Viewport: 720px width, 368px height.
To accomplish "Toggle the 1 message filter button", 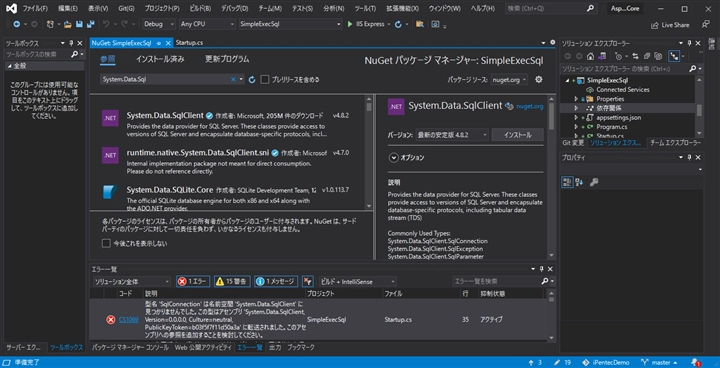I will 276,282.
